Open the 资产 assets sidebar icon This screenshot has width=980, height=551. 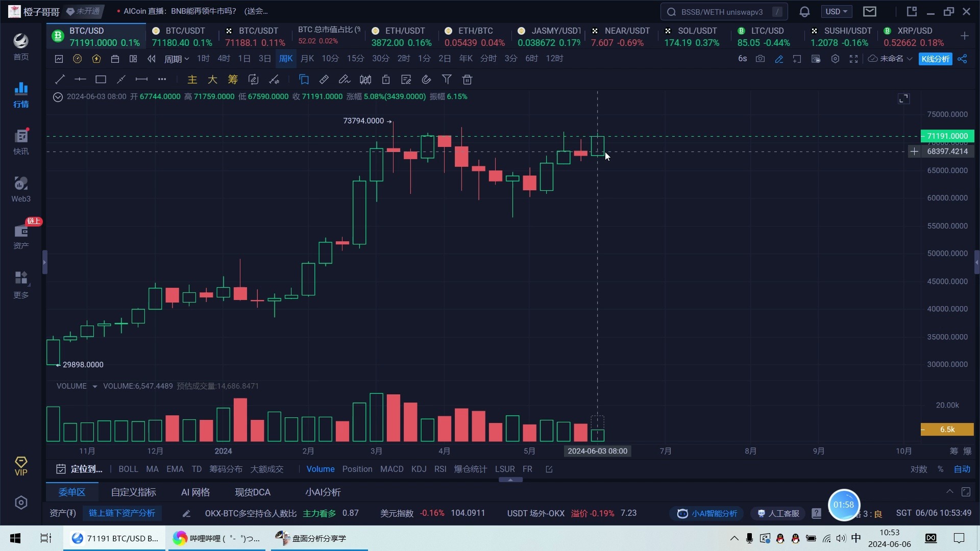(21, 236)
